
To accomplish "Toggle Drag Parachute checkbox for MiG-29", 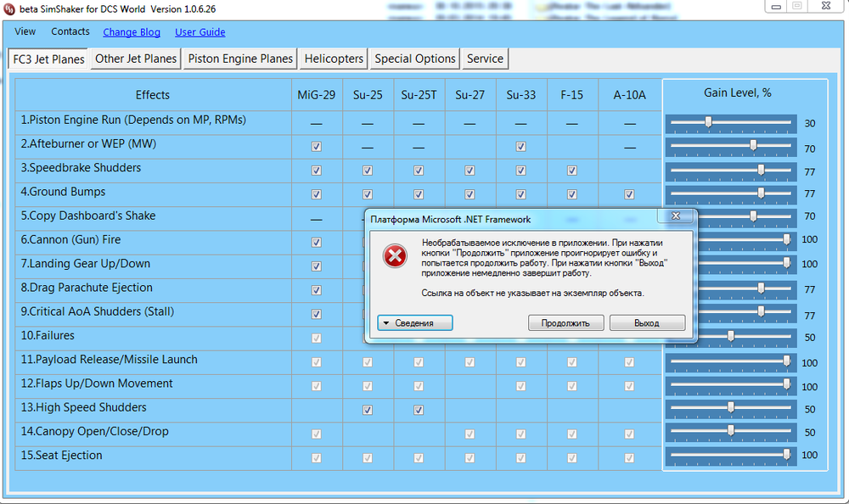I will pyautogui.click(x=316, y=290).
